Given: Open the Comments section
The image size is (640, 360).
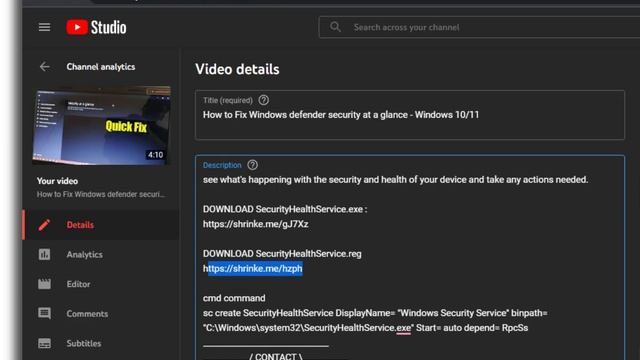Looking at the screenshot, I should (x=87, y=313).
